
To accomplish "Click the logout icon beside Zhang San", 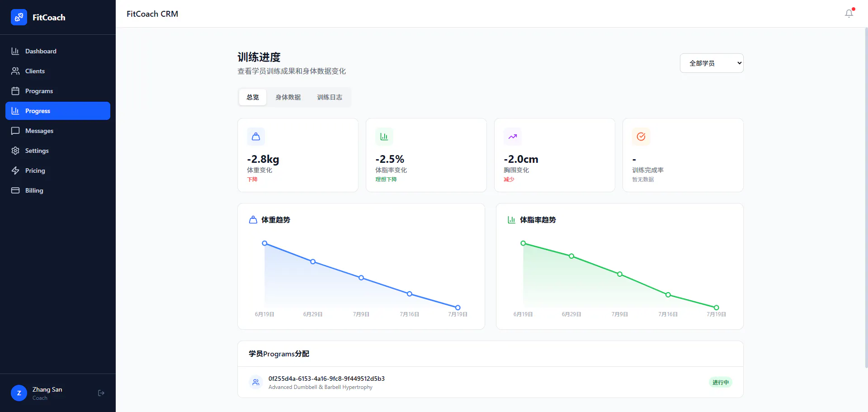I will tap(101, 393).
